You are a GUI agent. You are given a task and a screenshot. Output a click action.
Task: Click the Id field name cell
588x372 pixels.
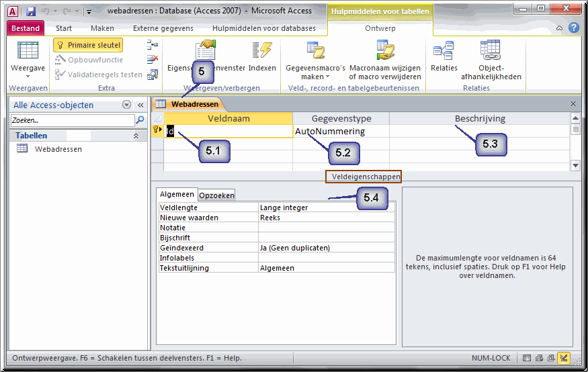tap(228, 131)
